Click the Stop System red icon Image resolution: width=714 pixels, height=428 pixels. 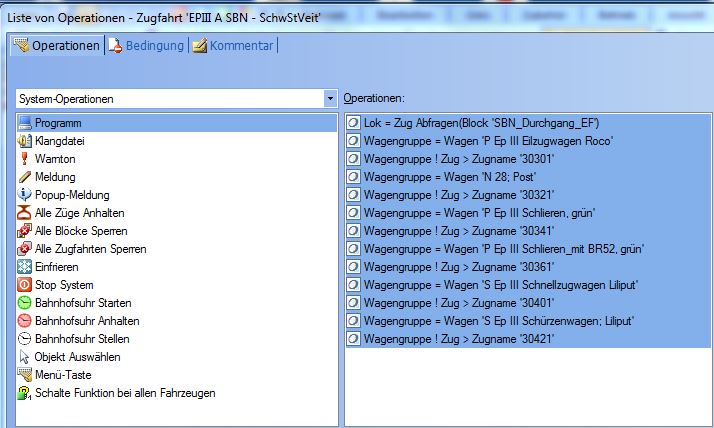pyautogui.click(x=25, y=285)
